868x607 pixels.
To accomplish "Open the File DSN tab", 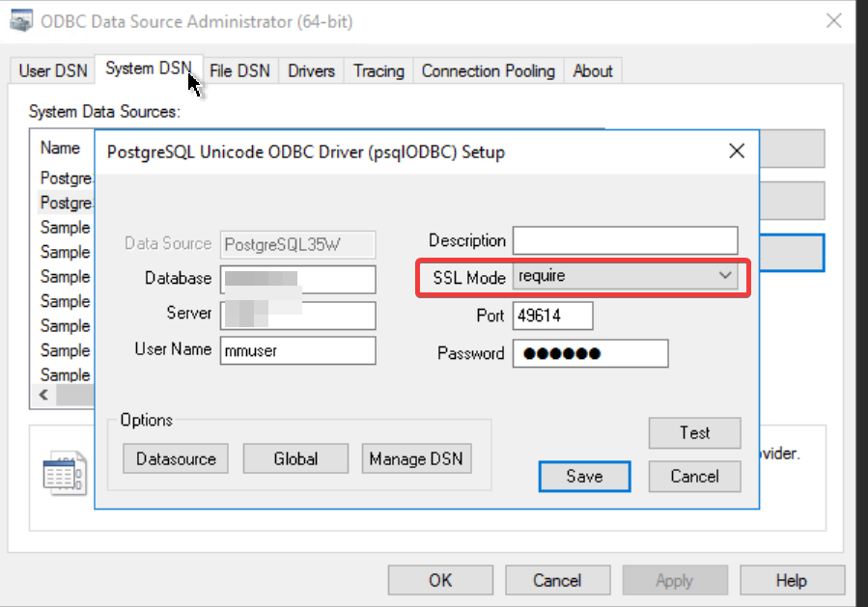I will click(x=239, y=70).
